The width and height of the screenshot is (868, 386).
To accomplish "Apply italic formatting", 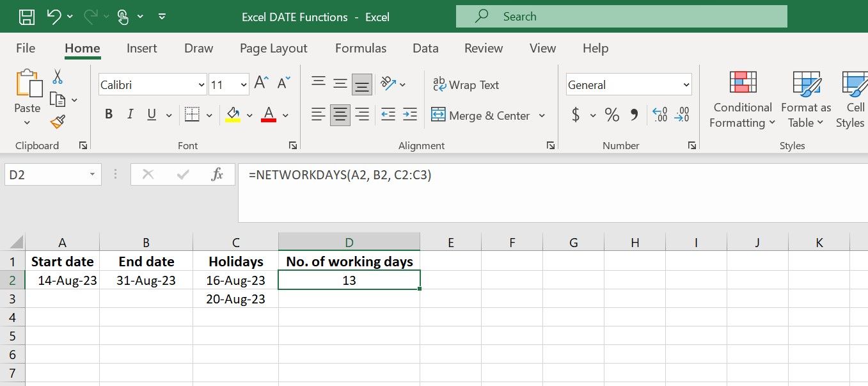I will pyautogui.click(x=130, y=114).
